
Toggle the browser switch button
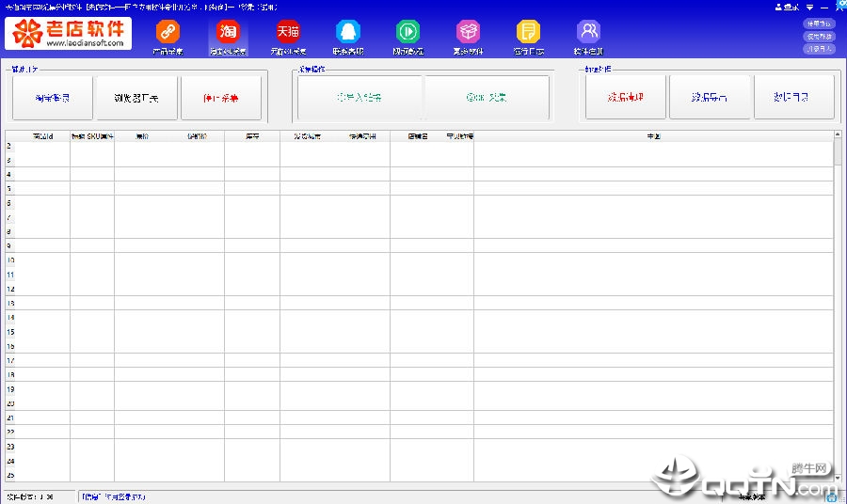point(136,98)
